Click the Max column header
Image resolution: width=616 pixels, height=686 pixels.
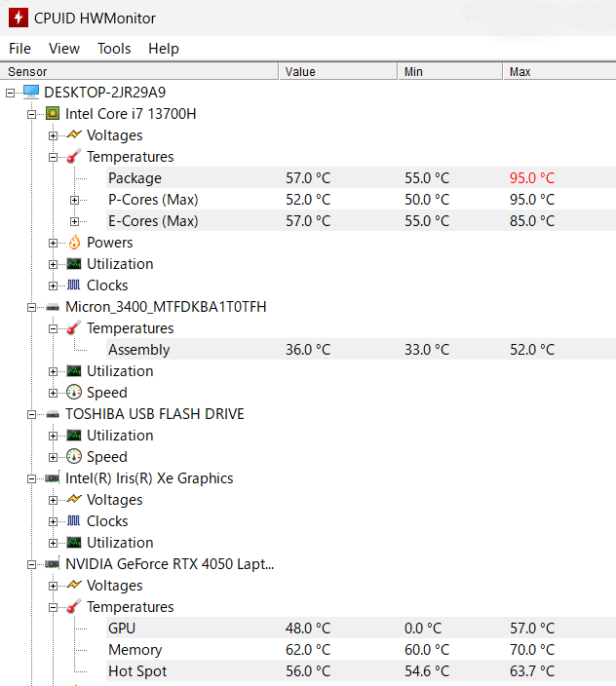click(559, 71)
